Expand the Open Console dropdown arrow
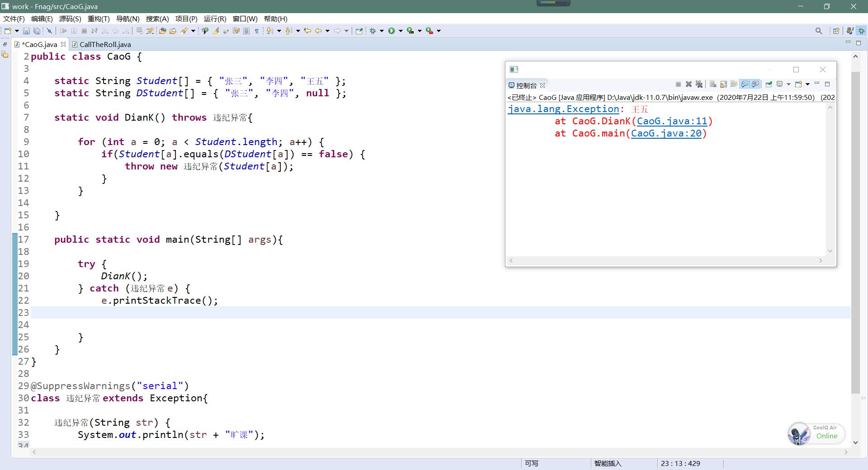 coord(807,84)
